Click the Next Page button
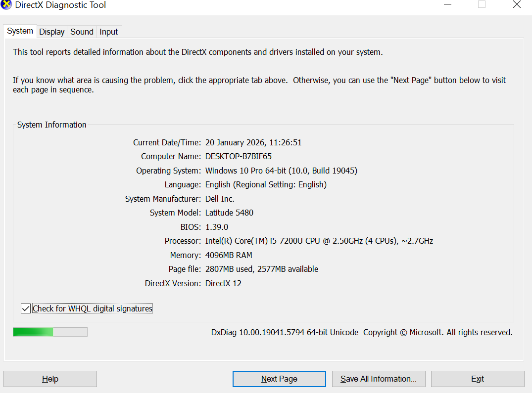The height and width of the screenshot is (393, 532). 279,379
